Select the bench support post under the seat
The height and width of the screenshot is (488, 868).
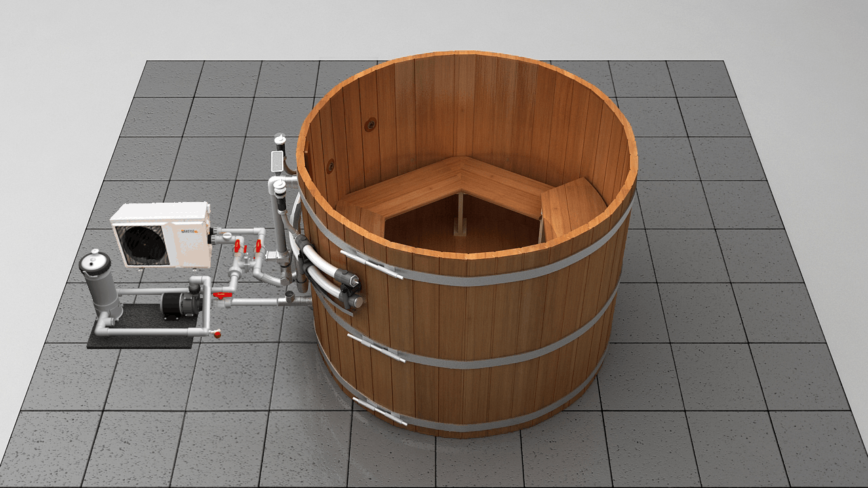point(460,214)
